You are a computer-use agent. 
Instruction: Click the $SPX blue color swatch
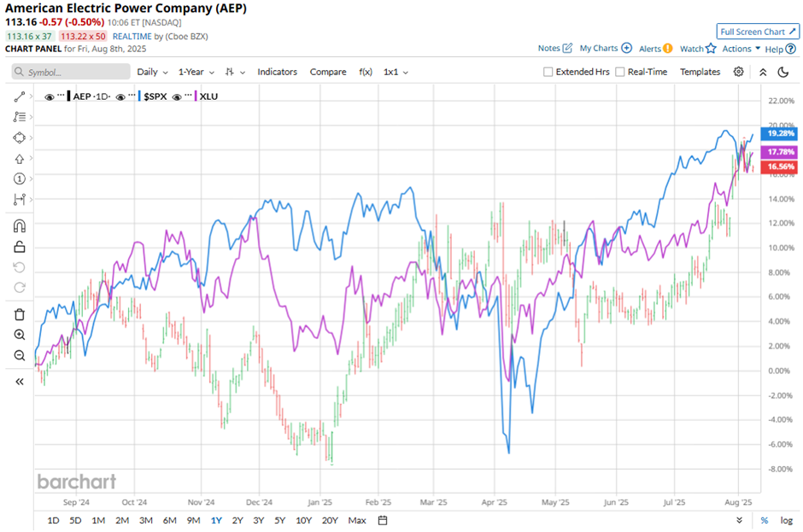point(139,96)
